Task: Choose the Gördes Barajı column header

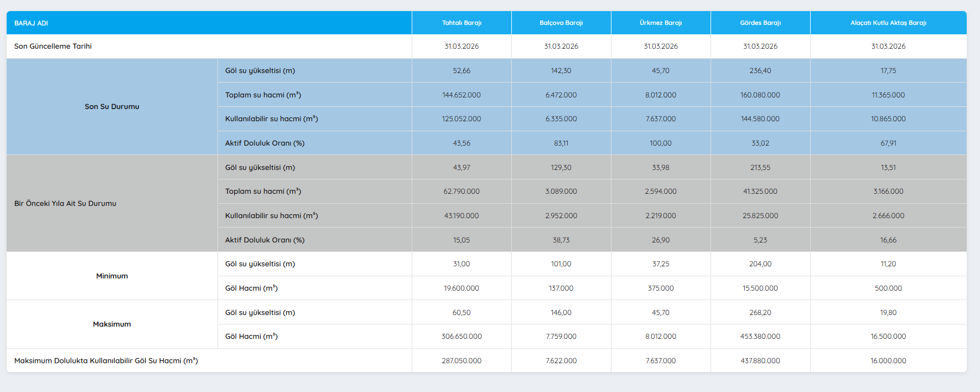Action: click(x=760, y=23)
